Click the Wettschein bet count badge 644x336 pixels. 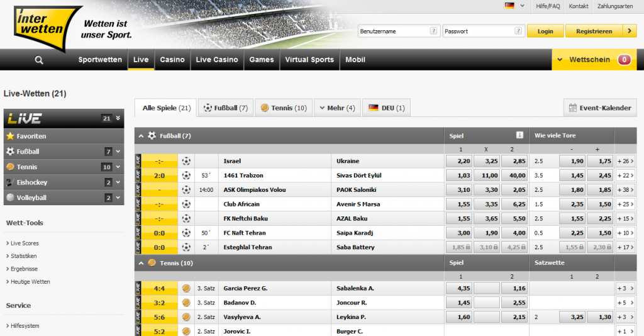click(624, 60)
